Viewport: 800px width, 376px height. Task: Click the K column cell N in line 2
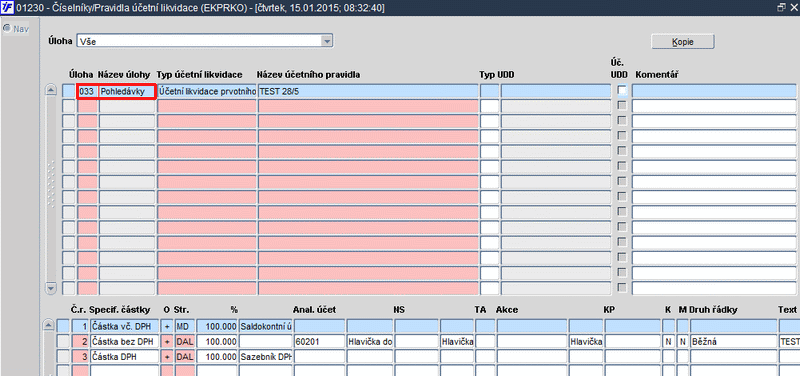(x=668, y=341)
